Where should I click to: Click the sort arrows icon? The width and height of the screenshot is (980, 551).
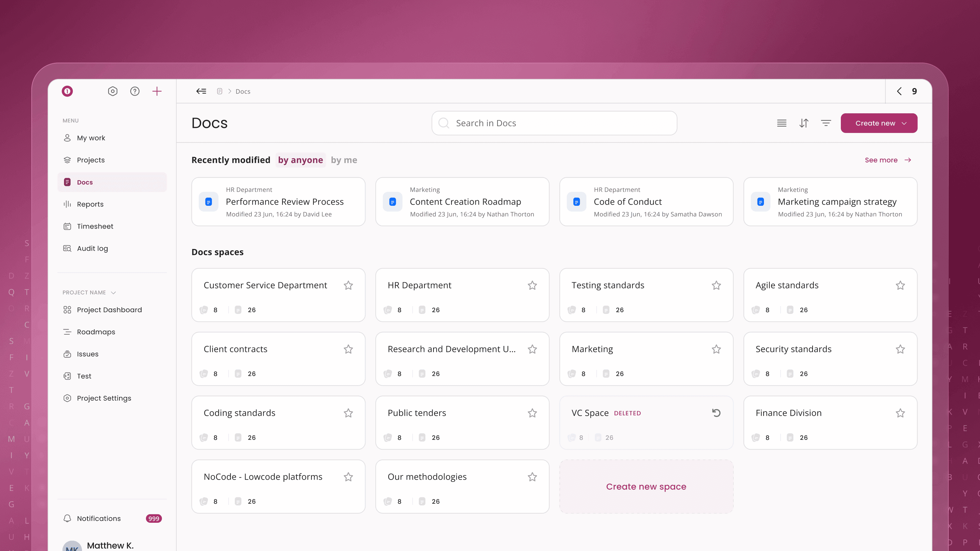tap(804, 123)
